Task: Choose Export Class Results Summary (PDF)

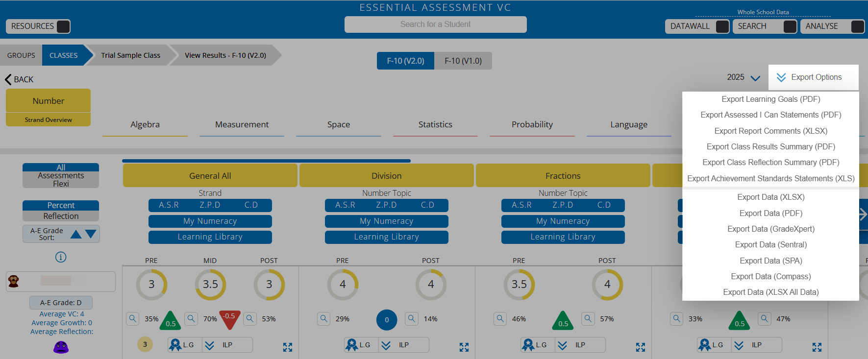Action: [770, 146]
